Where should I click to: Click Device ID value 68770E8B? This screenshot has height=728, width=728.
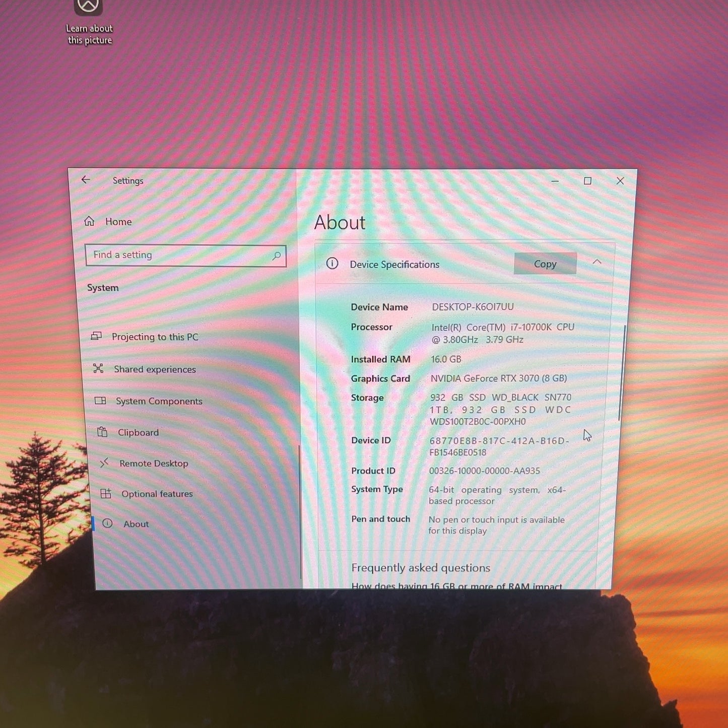tap(499, 446)
